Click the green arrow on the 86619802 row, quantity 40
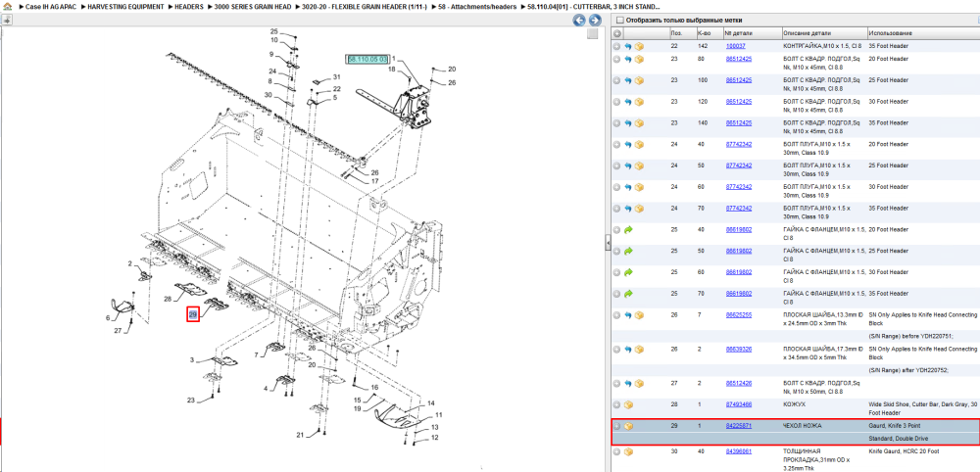This screenshot has height=472, width=980. (x=628, y=230)
